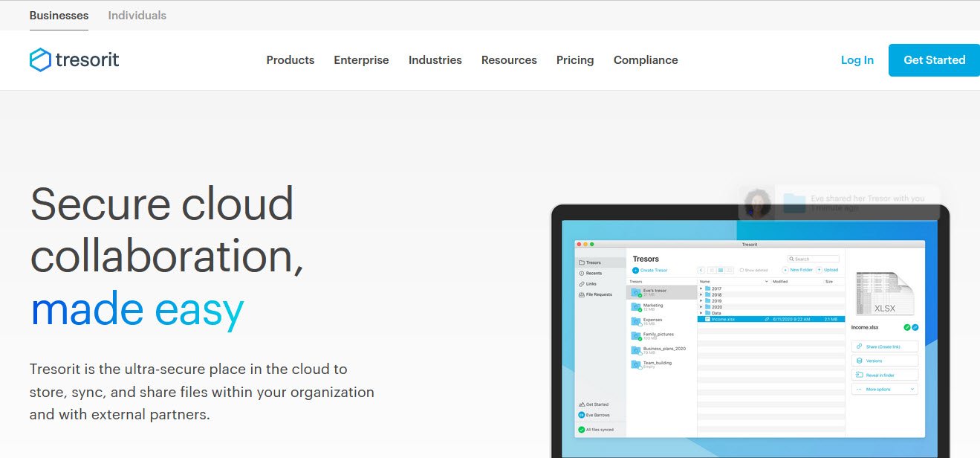This screenshot has height=458, width=980.
Task: Open the Products menu
Action: point(291,60)
